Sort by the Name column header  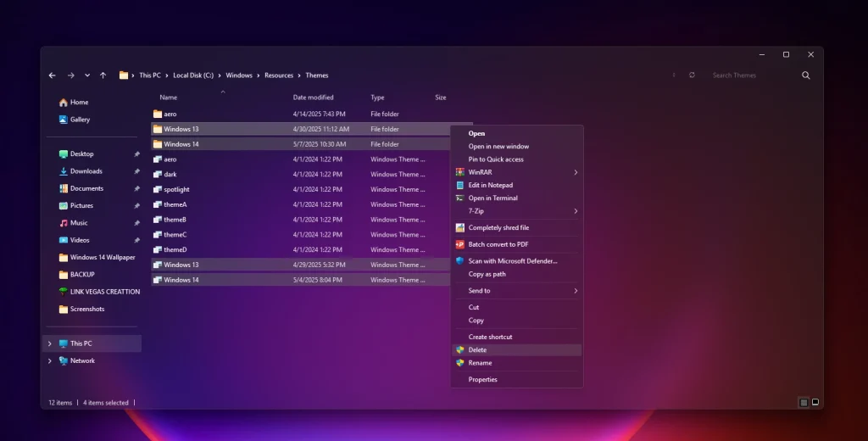tap(169, 97)
